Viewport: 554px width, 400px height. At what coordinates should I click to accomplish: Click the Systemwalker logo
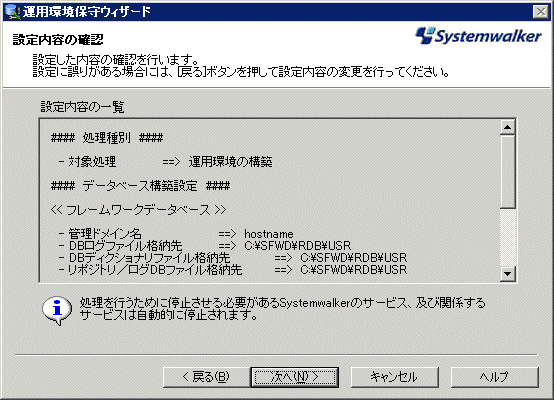(x=478, y=36)
